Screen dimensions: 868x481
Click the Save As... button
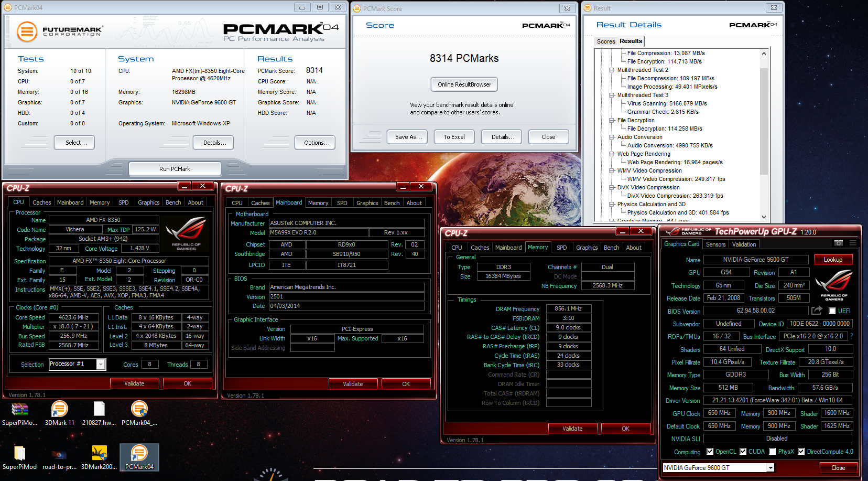click(x=408, y=137)
